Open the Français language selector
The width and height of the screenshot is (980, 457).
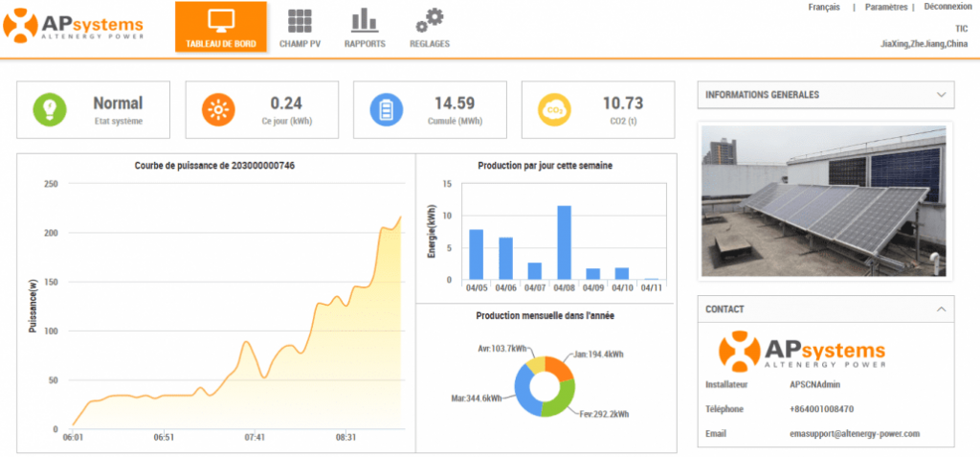click(823, 8)
